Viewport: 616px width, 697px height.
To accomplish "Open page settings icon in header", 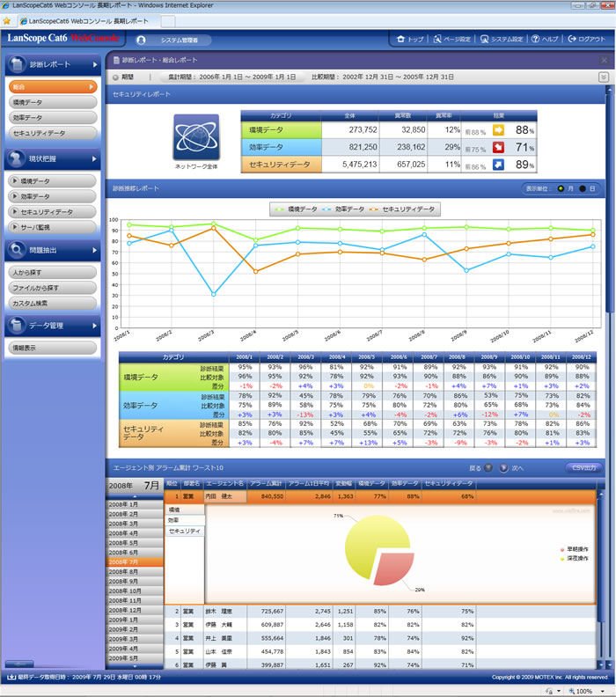I will [437, 39].
